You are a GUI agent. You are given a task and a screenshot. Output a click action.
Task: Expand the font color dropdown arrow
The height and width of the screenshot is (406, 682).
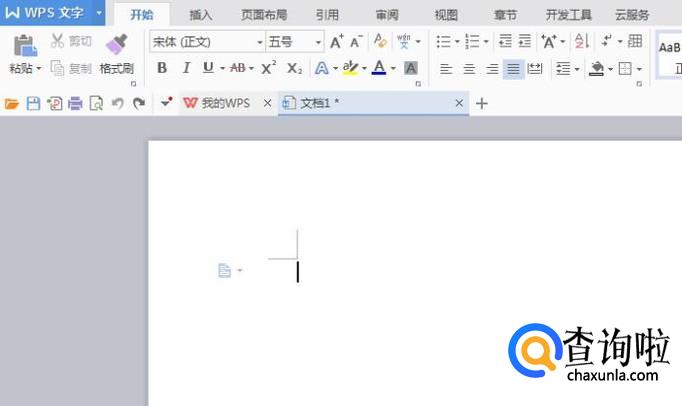(393, 68)
